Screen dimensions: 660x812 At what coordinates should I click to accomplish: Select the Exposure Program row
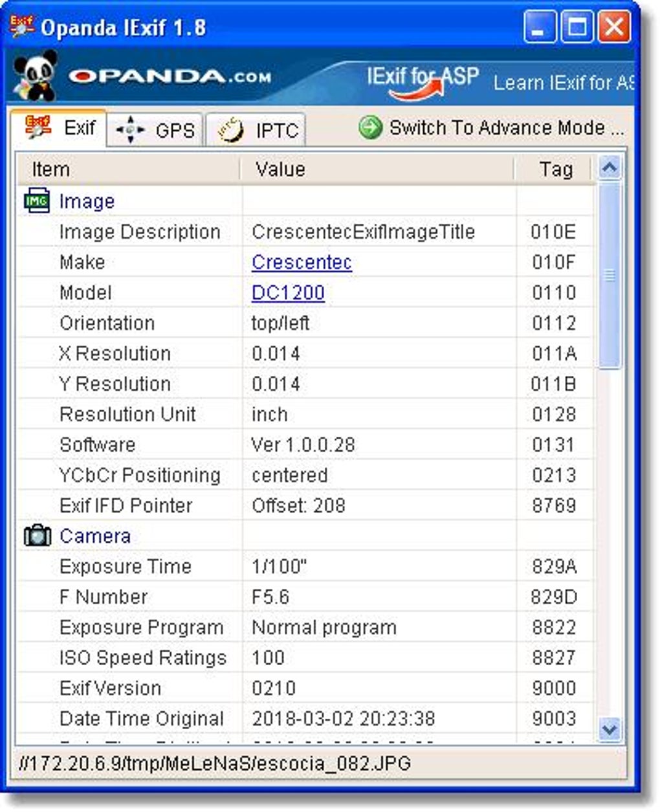pyautogui.click(x=305, y=627)
